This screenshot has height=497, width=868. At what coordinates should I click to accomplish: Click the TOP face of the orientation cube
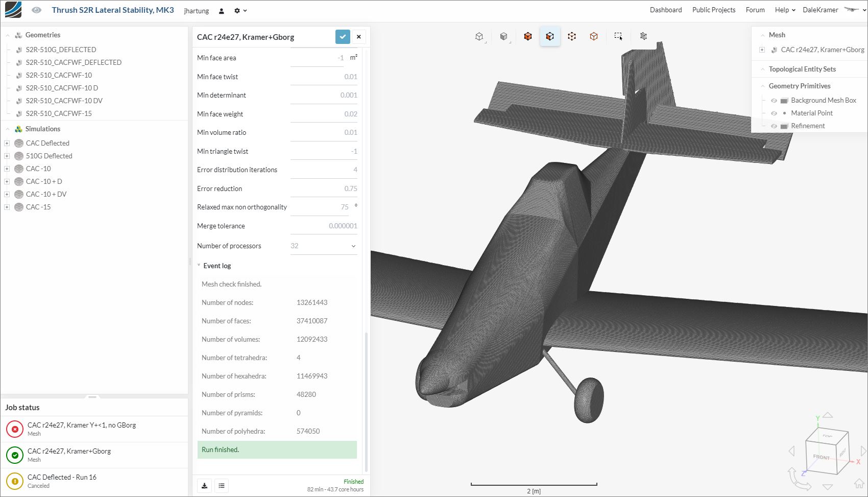[827, 436]
